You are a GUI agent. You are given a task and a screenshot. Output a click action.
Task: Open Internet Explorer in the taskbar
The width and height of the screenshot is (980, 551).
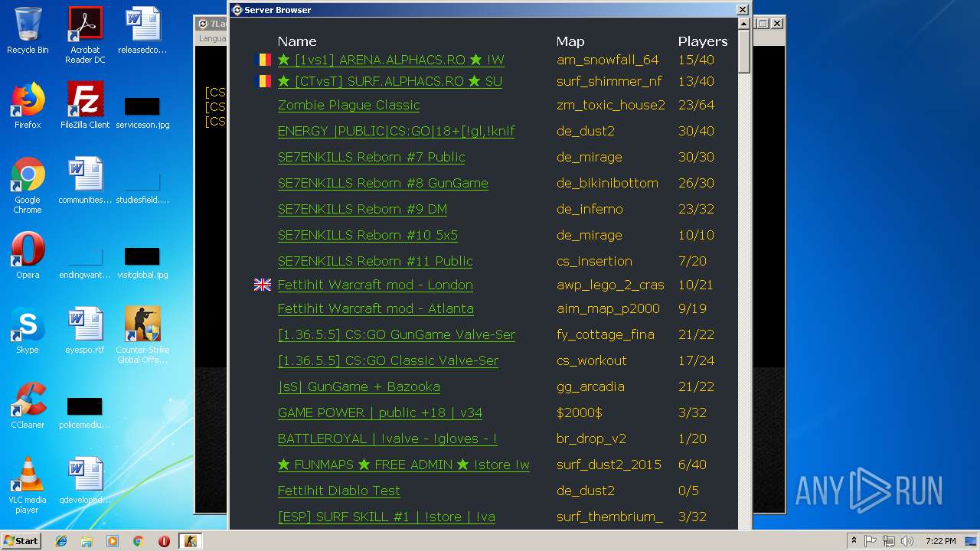pos(61,541)
